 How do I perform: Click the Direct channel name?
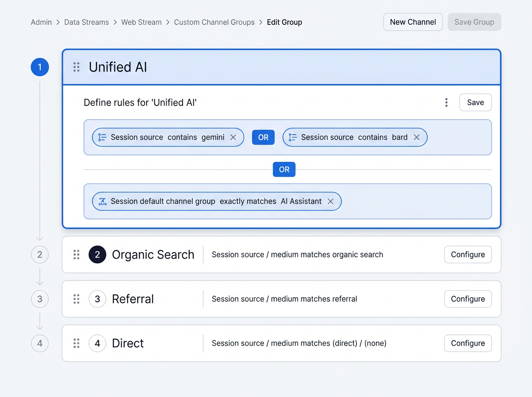128,343
